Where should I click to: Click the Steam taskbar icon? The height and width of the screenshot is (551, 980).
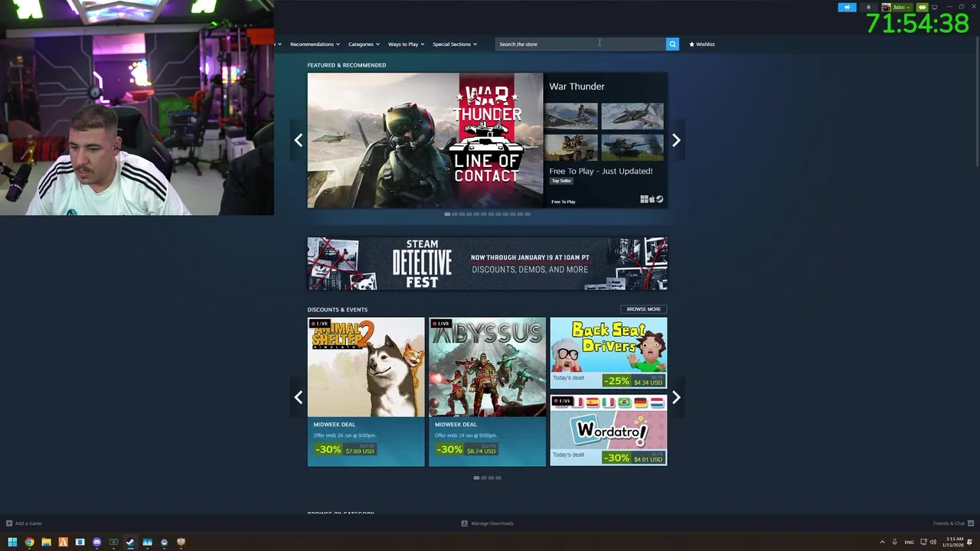(130, 542)
